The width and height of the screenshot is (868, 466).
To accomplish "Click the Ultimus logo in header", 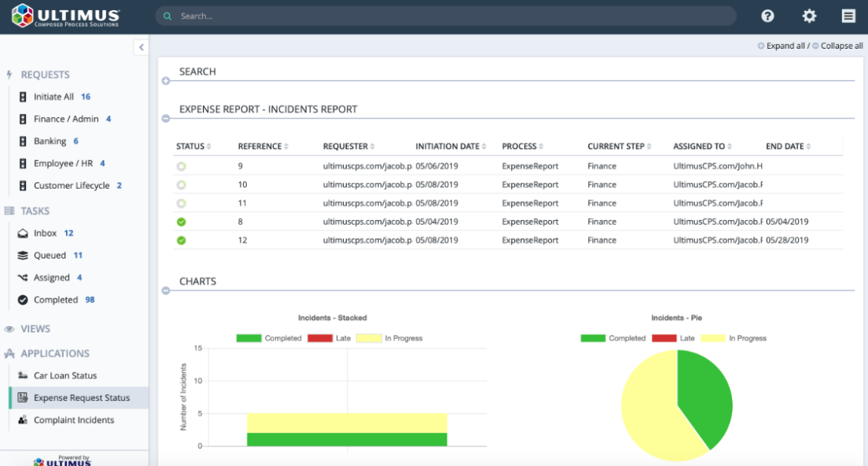I will (x=66, y=16).
